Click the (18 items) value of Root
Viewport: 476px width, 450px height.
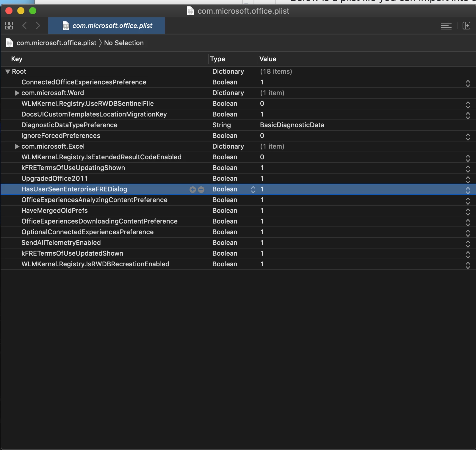(x=276, y=72)
